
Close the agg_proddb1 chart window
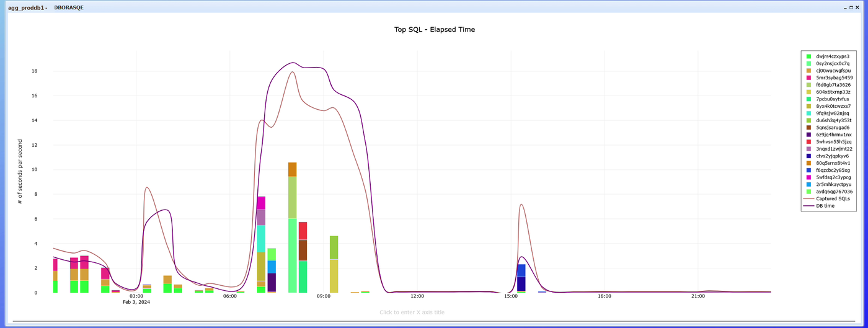pos(857,7)
